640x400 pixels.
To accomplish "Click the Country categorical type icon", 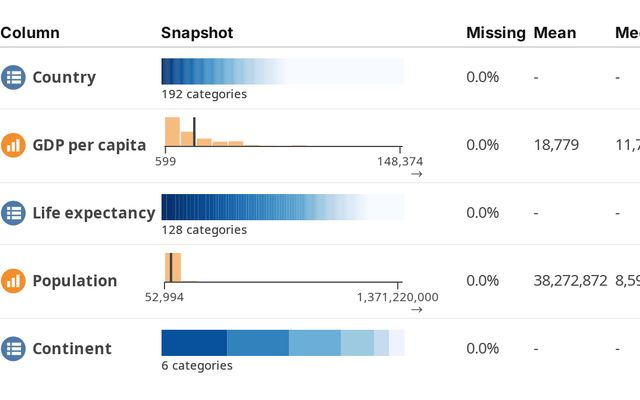I will point(13,77).
